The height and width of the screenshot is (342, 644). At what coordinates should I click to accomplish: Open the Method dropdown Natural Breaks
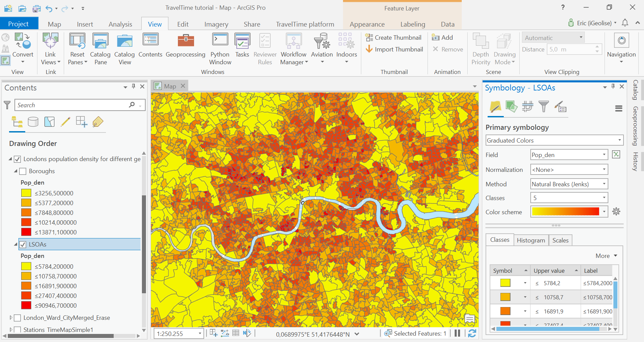569,184
